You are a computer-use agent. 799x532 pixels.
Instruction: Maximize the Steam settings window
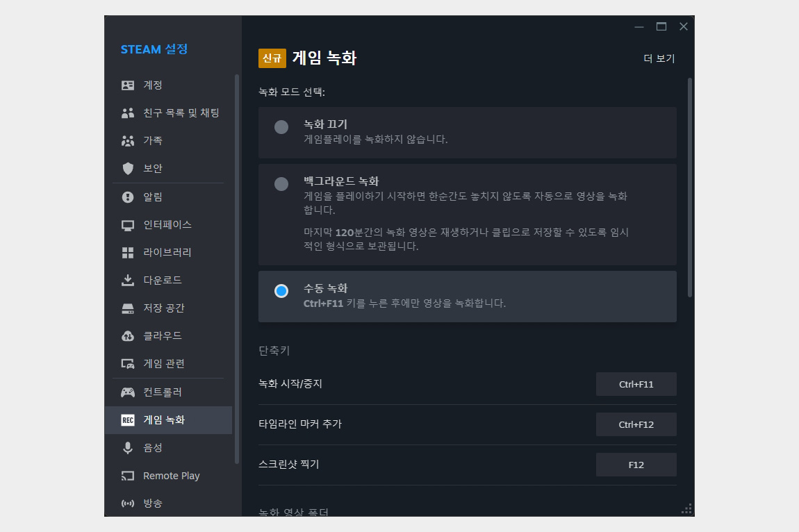coord(661,26)
